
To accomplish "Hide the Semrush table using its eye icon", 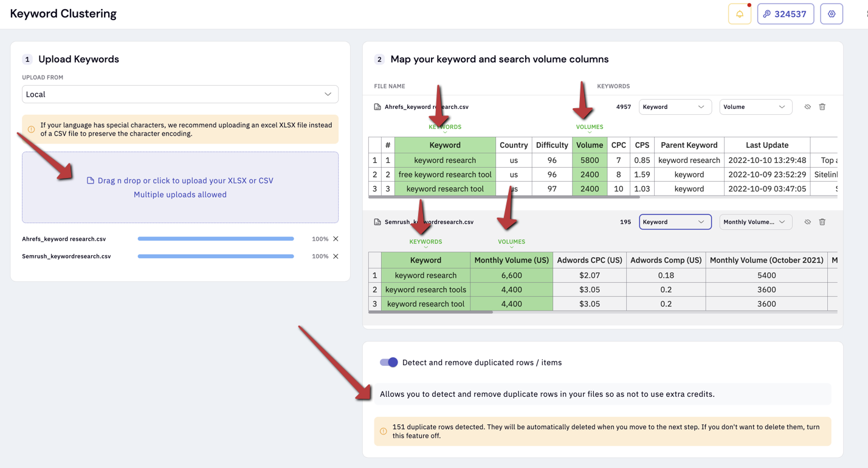I will (x=807, y=222).
